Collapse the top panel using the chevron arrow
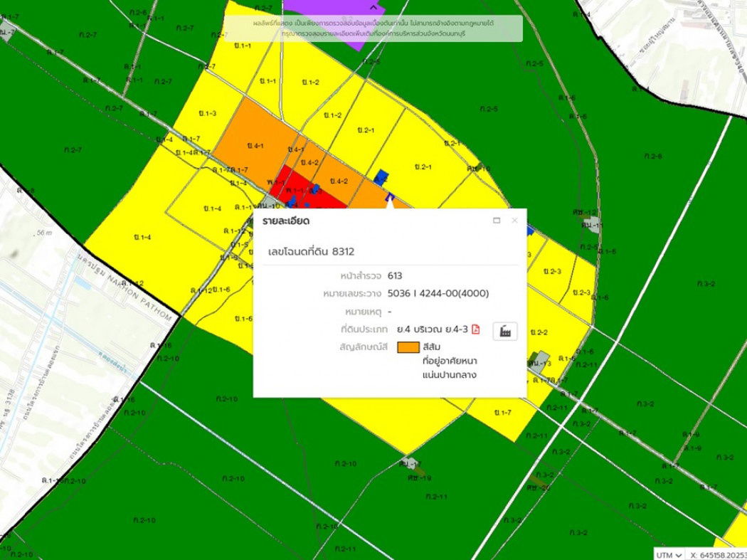The height and width of the screenshot is (560, 747). tap(373, 7)
